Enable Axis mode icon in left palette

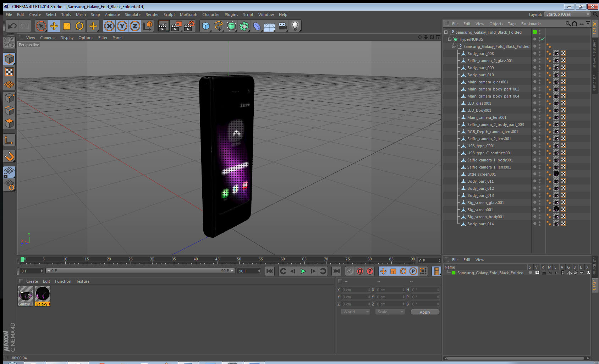coord(9,140)
